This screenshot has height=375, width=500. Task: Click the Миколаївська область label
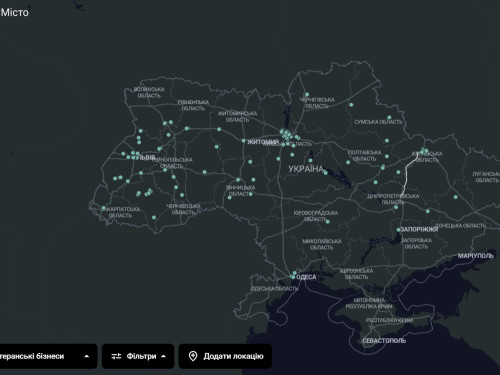coord(322,244)
